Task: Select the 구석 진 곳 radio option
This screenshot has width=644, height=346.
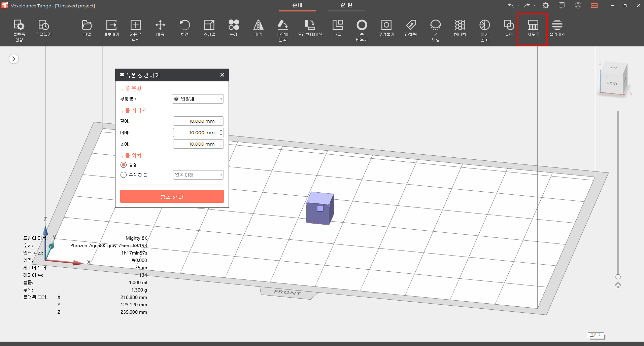Action: pyautogui.click(x=124, y=175)
